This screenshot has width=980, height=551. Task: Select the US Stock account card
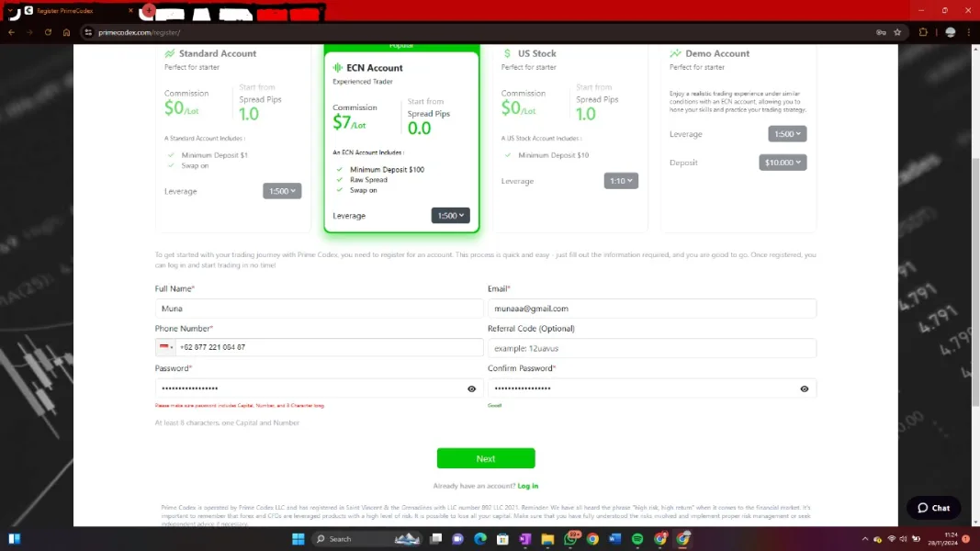(570, 138)
